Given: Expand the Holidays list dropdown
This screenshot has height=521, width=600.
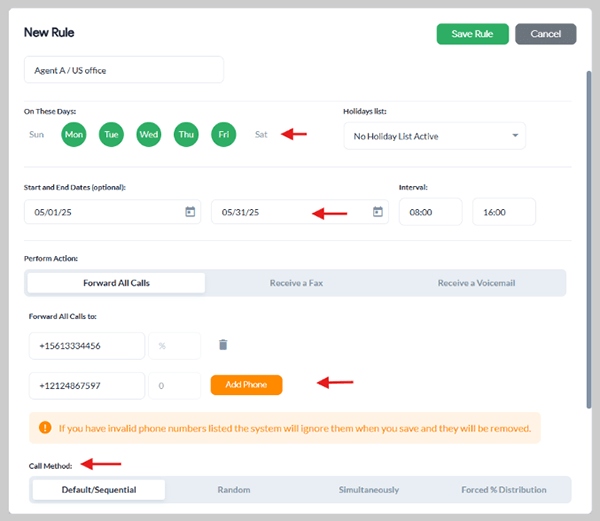Looking at the screenshot, I should (x=433, y=136).
